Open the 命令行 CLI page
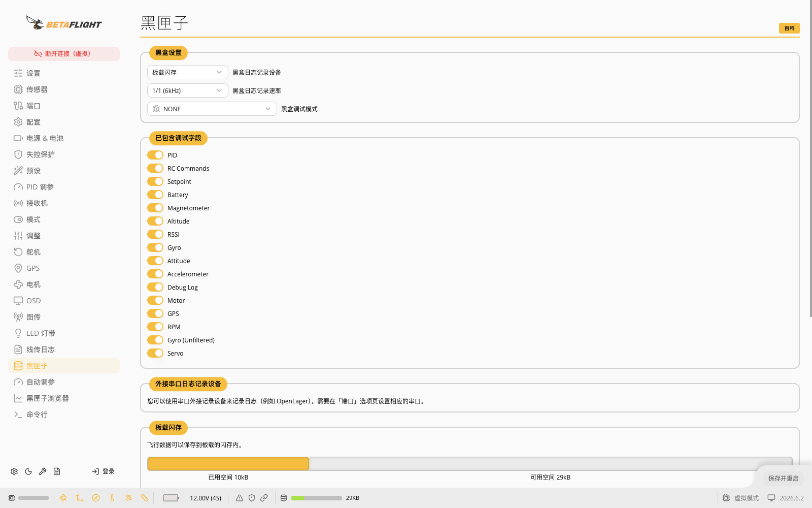Screen dimensions: 812x508 click(64, 415)
